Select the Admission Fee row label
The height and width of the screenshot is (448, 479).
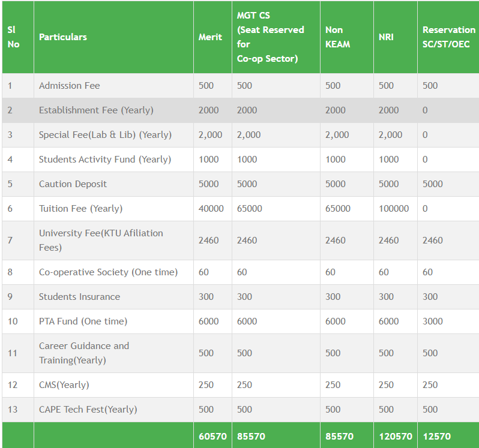70,86
